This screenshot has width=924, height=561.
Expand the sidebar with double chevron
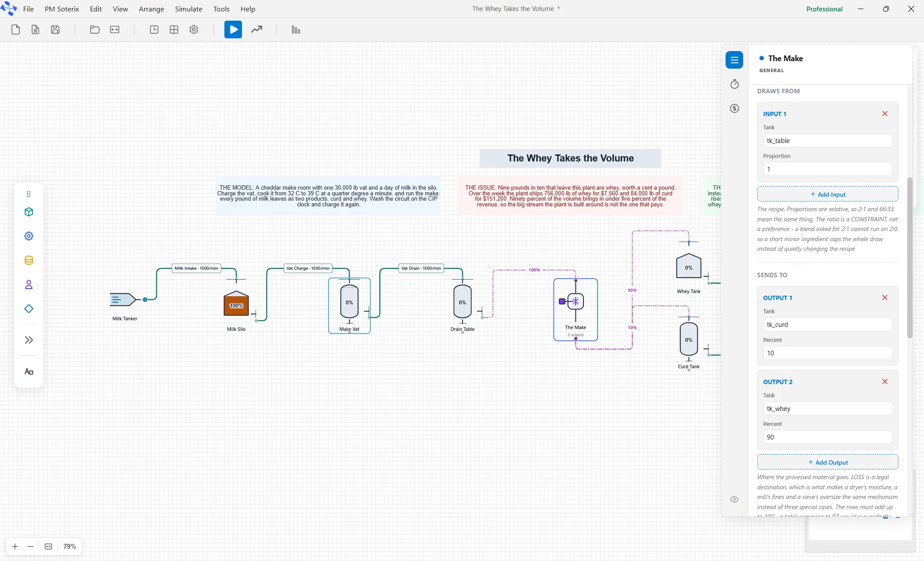pyautogui.click(x=29, y=340)
